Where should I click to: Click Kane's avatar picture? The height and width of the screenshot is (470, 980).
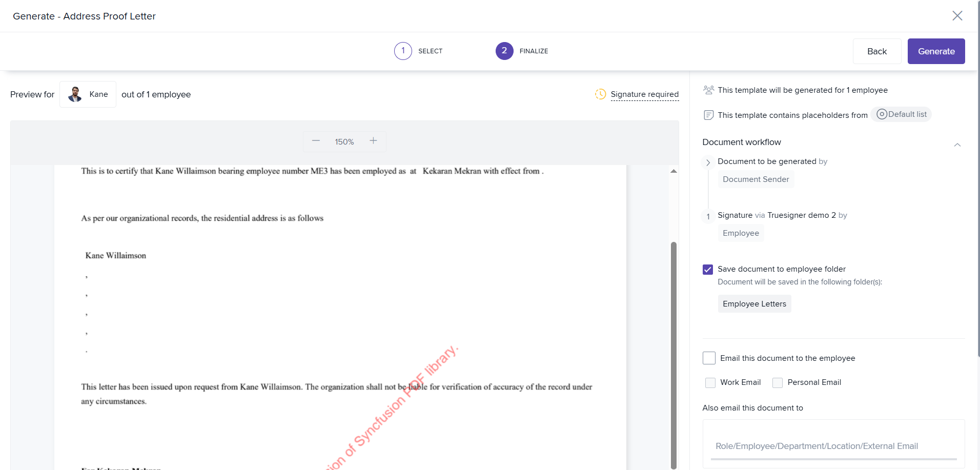click(75, 94)
